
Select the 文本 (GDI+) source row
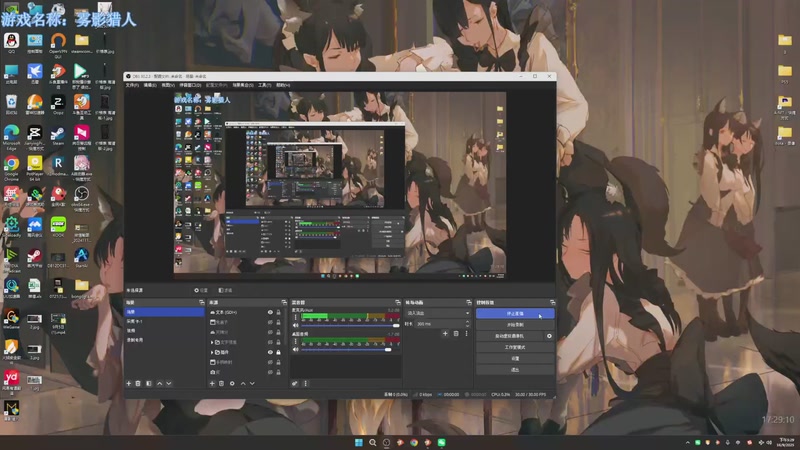tap(246, 312)
